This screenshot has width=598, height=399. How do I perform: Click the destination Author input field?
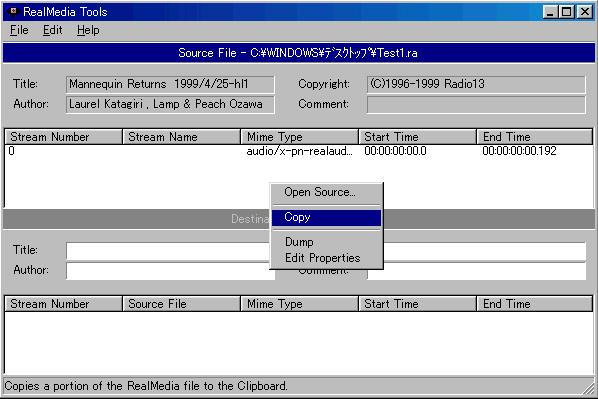(170, 271)
